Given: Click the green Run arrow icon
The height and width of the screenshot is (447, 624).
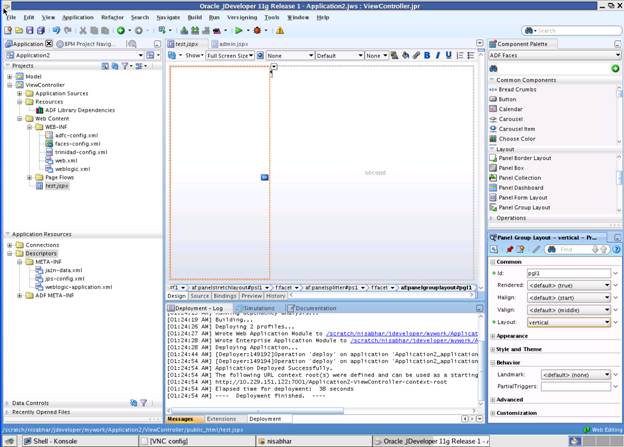Looking at the screenshot, I should (239, 30).
